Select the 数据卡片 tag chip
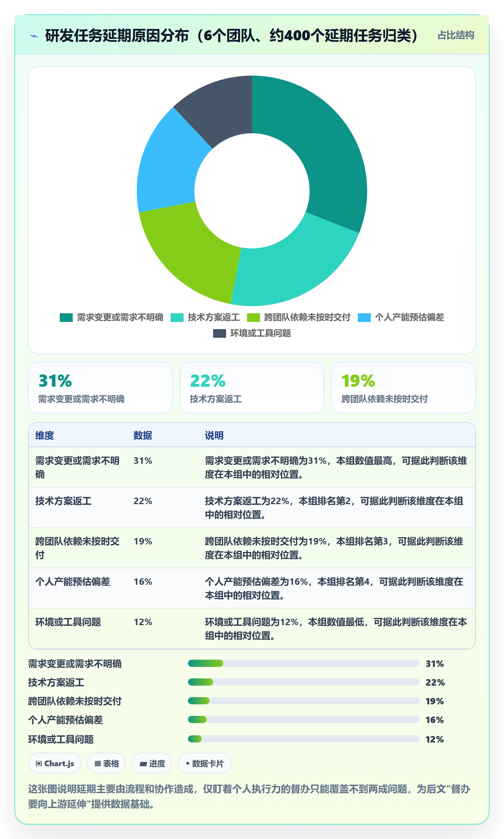 (x=204, y=763)
